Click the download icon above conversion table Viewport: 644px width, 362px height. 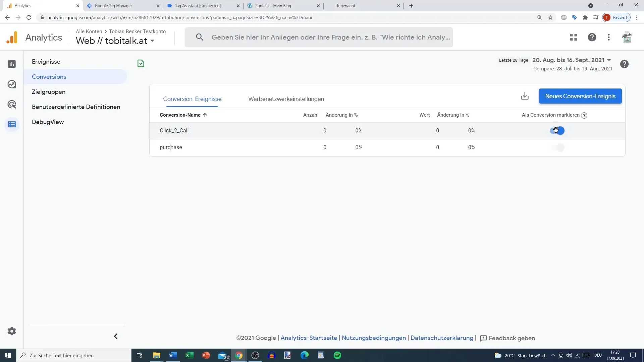[526, 96]
